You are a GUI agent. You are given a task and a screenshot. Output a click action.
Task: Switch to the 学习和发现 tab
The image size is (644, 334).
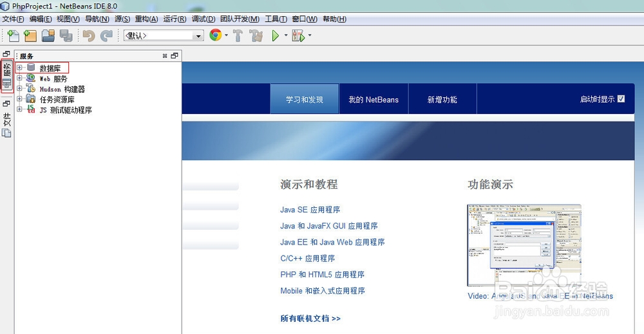(x=305, y=99)
